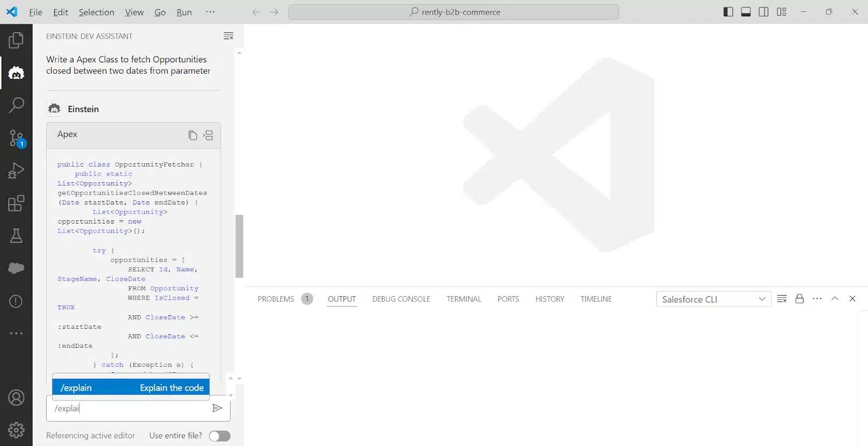
Task: Switch to the History tab
Action: 550,299
